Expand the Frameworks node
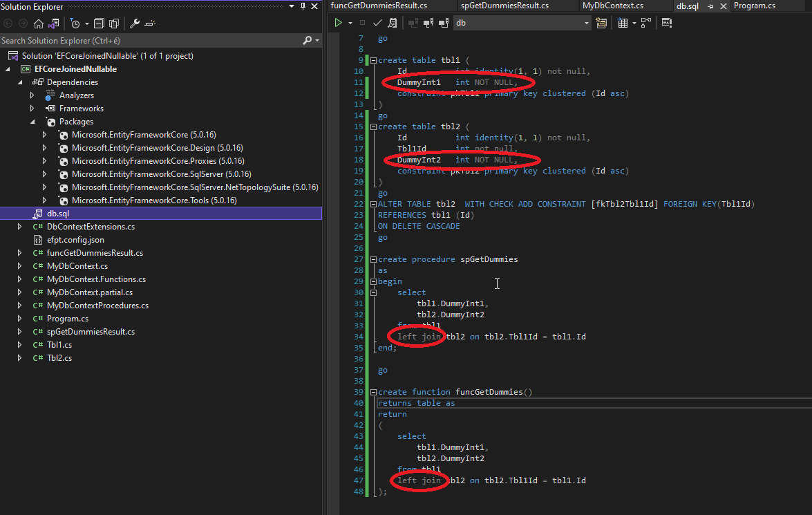The width and height of the screenshot is (812, 515). pyautogui.click(x=32, y=109)
